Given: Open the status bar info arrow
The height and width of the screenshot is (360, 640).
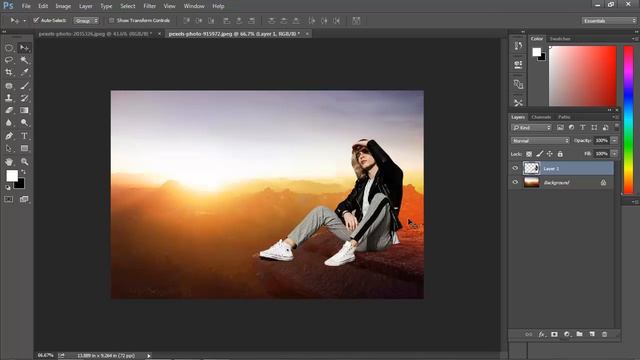Looking at the screenshot, I should [149, 356].
